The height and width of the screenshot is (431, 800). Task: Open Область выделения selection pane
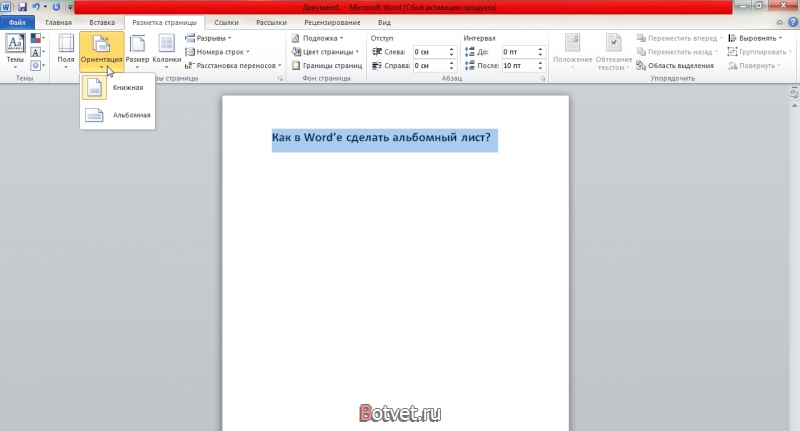[675, 66]
